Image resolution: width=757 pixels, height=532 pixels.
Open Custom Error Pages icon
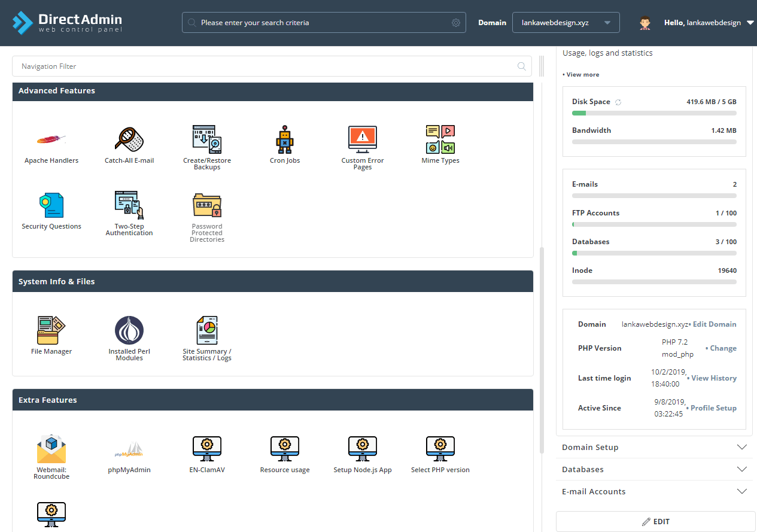pos(363,139)
